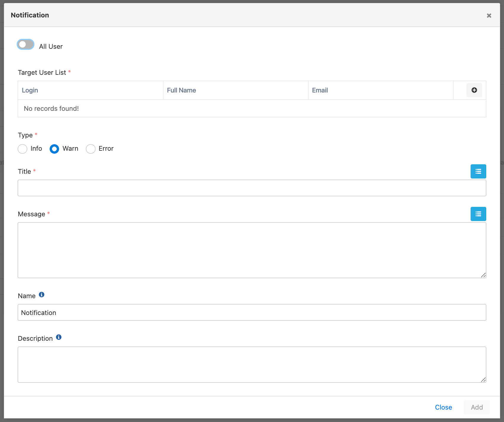Click the Email column header
The height and width of the screenshot is (422, 504).
coord(320,90)
